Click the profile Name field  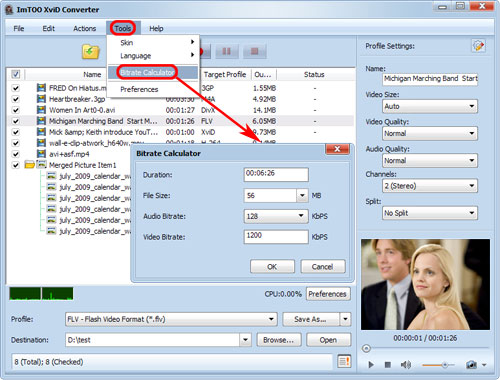tap(430, 79)
